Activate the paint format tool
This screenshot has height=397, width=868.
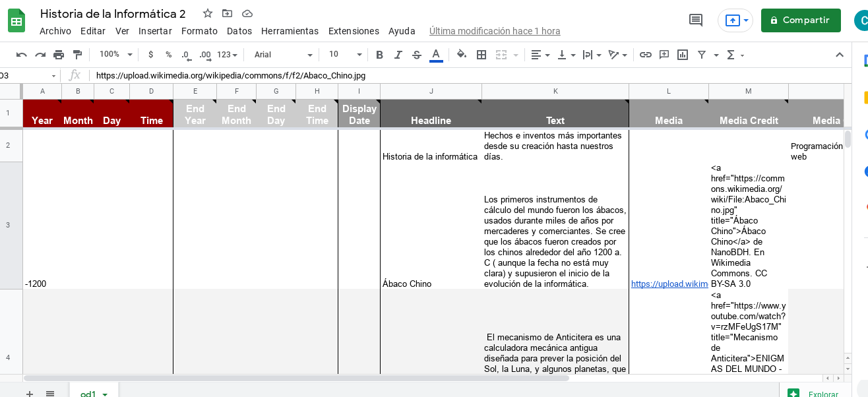[77, 55]
